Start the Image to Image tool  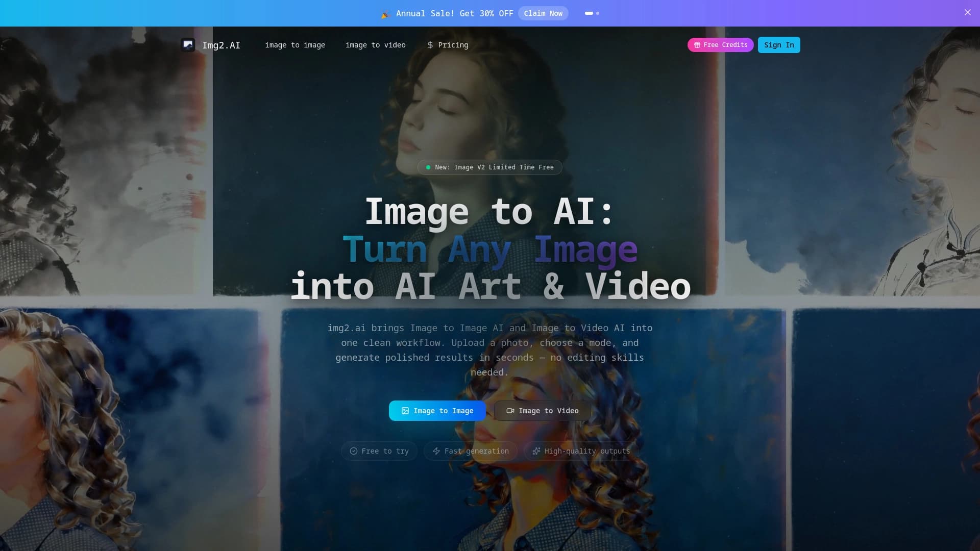[437, 411]
